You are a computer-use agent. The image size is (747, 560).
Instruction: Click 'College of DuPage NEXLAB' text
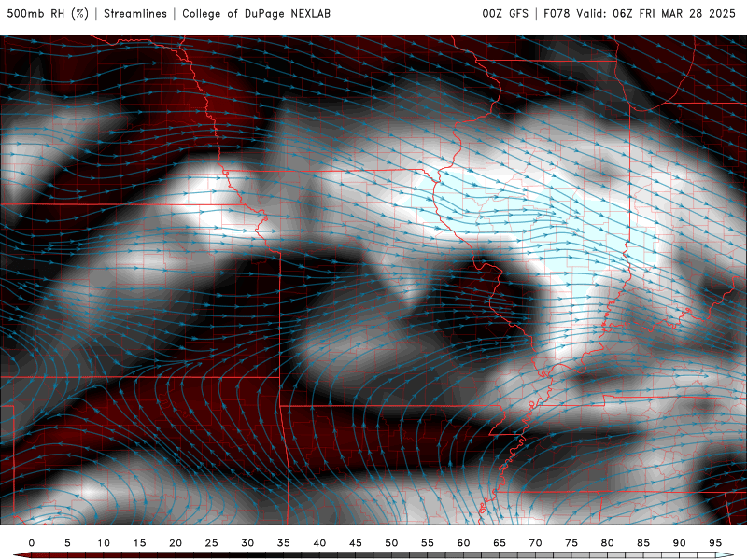[x=256, y=14]
